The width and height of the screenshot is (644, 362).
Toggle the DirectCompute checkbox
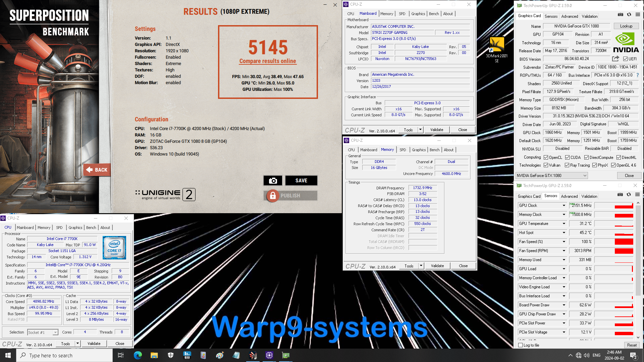586,158
